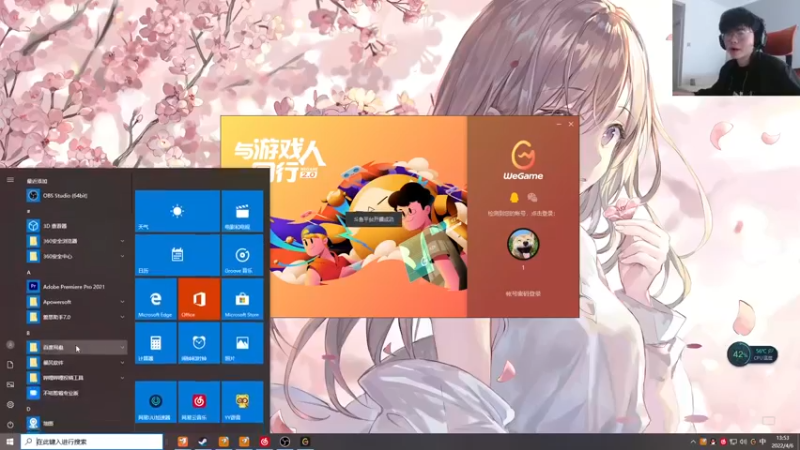Jump to letter B section header

[29, 333]
